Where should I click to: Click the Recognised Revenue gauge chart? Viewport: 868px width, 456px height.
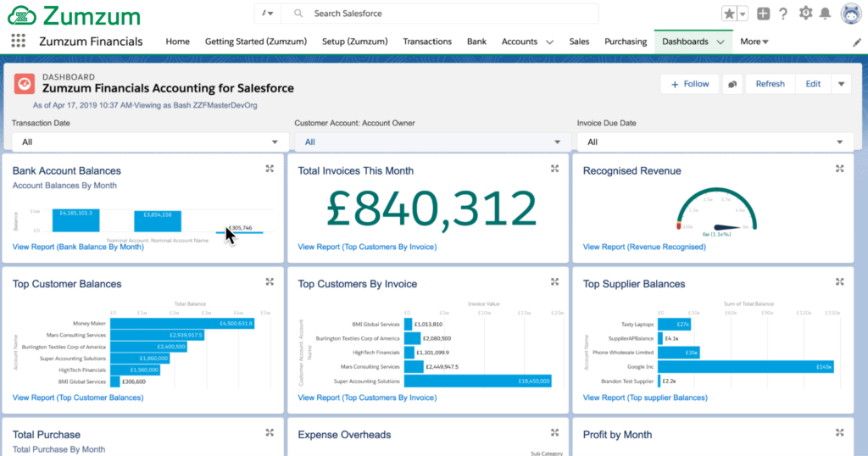(716, 210)
